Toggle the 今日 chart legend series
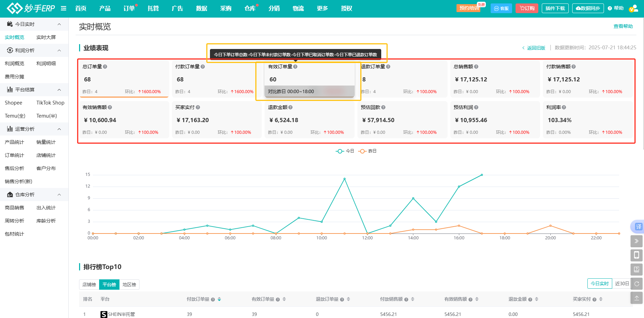The image size is (644, 318). (x=345, y=151)
